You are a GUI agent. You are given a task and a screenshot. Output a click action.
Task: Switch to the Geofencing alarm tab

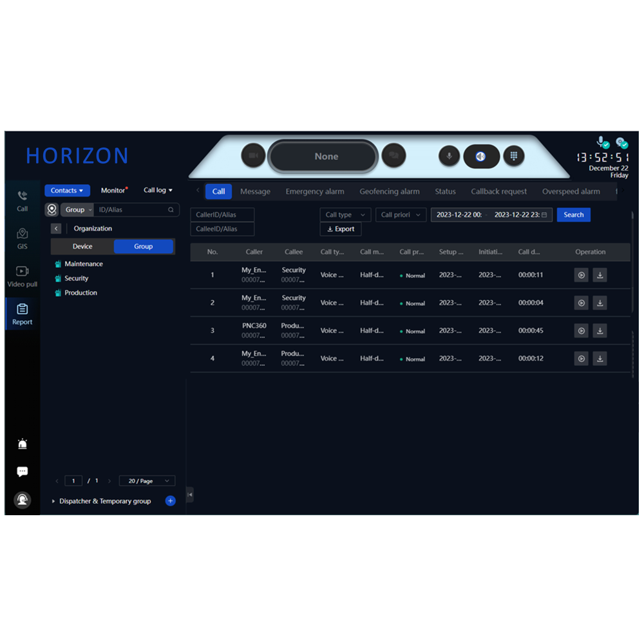pos(390,191)
